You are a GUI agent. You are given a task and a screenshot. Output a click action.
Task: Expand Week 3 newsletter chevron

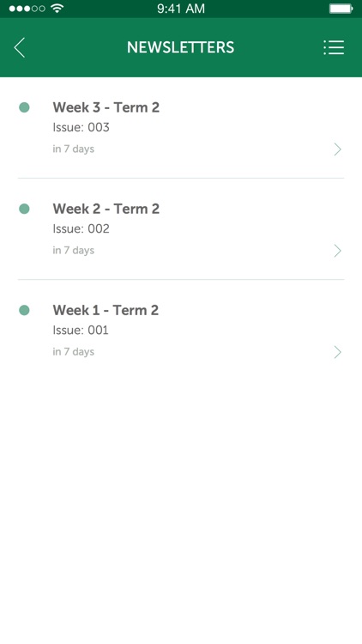[x=337, y=149]
